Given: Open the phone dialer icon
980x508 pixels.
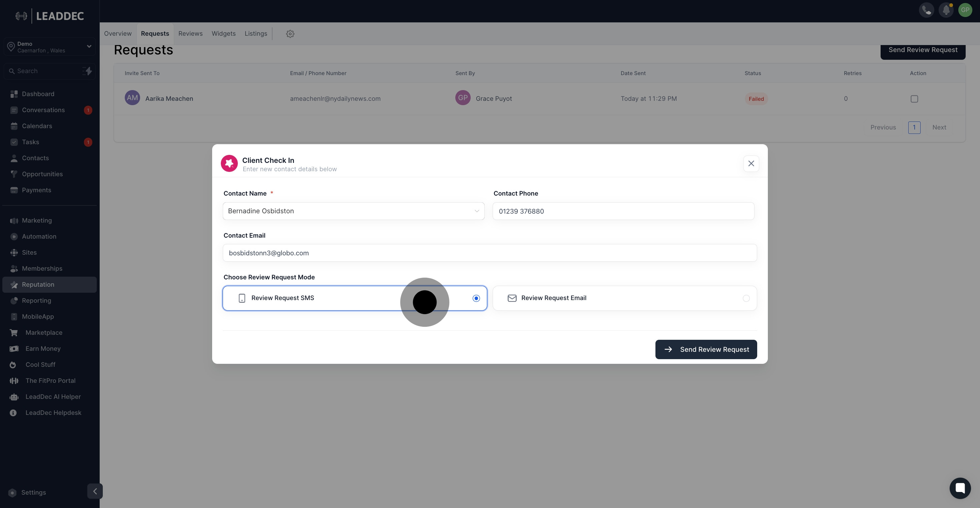Looking at the screenshot, I should [926, 10].
